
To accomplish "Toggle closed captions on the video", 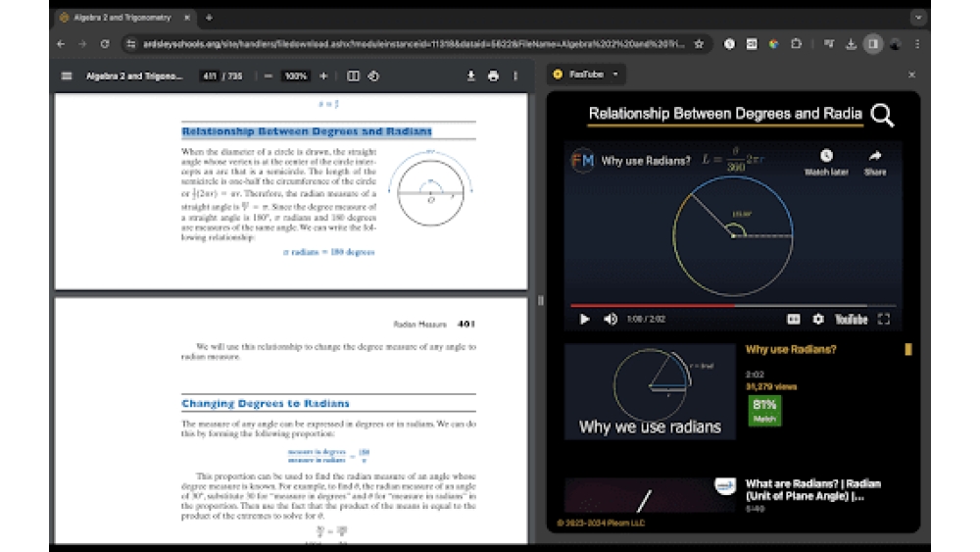I will coord(794,319).
